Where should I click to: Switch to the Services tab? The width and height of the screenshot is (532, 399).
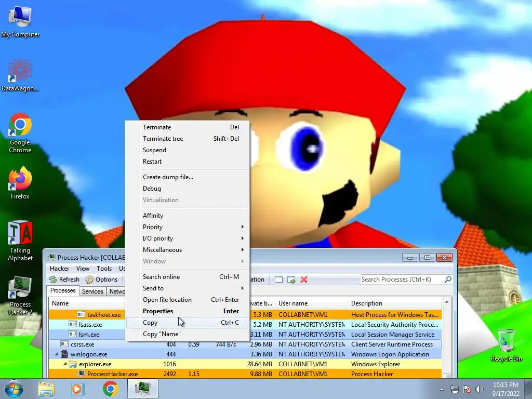[x=92, y=291]
